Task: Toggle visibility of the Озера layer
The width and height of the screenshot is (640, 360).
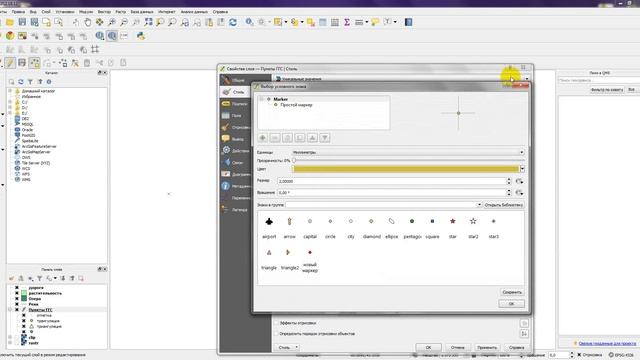Action: point(17,299)
